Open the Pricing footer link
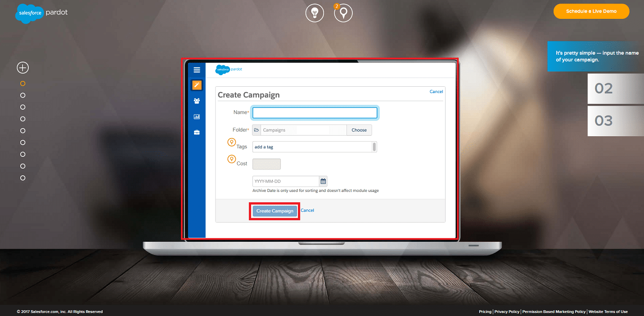Viewport: 644px width, 316px height. tap(485, 312)
